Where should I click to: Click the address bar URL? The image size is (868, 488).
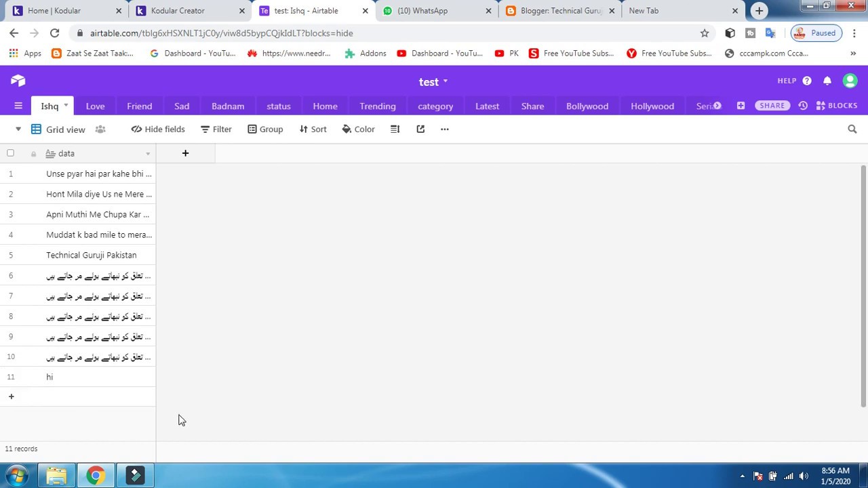pyautogui.click(x=221, y=33)
